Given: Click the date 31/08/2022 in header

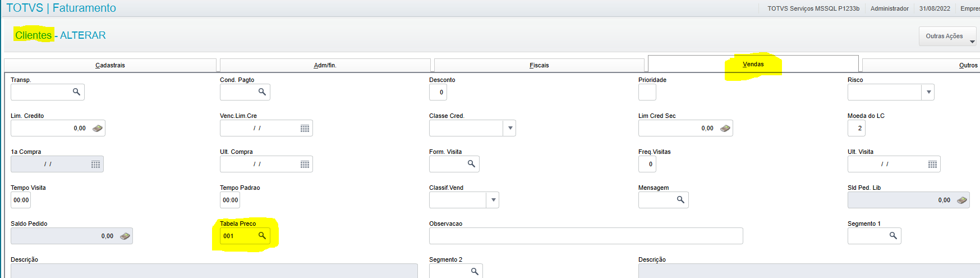Looking at the screenshot, I should (935, 8).
